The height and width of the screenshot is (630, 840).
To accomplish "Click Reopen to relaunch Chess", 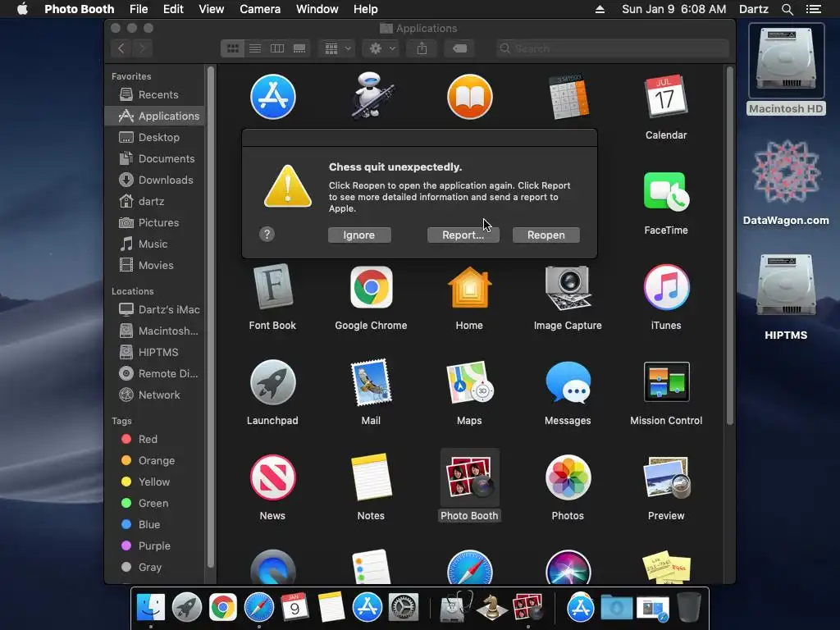I will [x=546, y=235].
